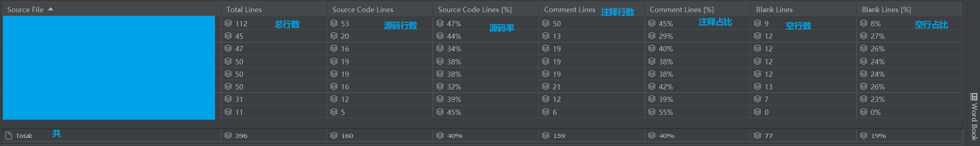Select the row with 31 total lines
This screenshot has height=146, width=980.
(482, 99)
